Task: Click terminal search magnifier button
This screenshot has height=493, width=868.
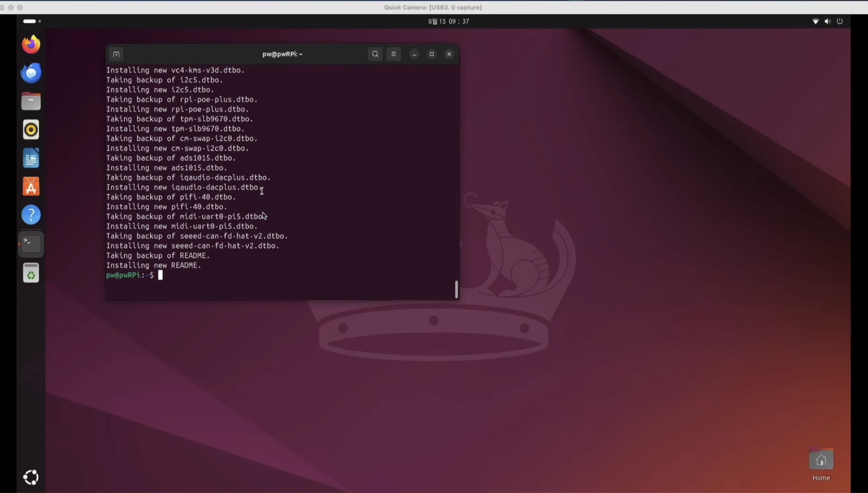Action: coord(375,54)
